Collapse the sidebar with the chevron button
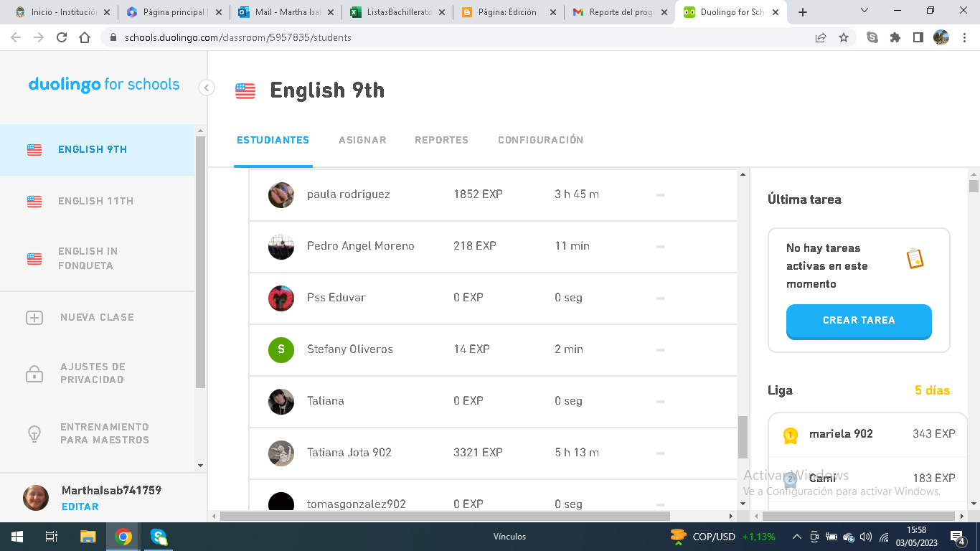 [207, 88]
